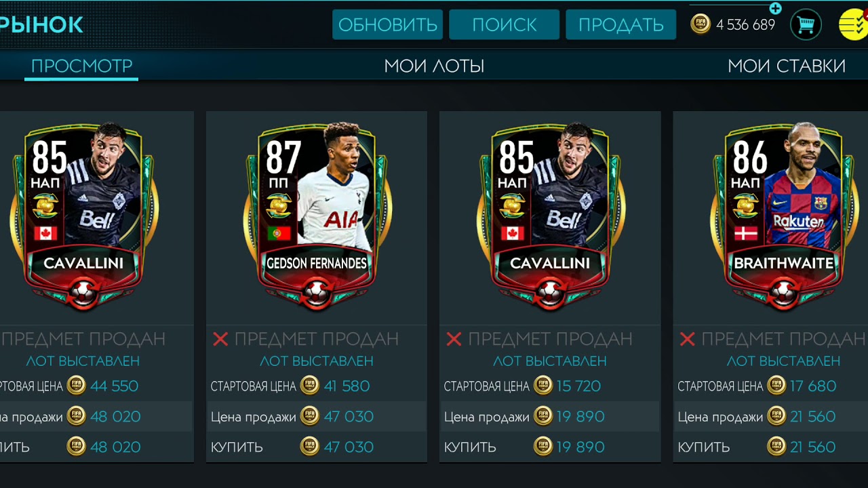Open the ПОИСК search button
The image size is (868, 488).
[x=504, y=24]
